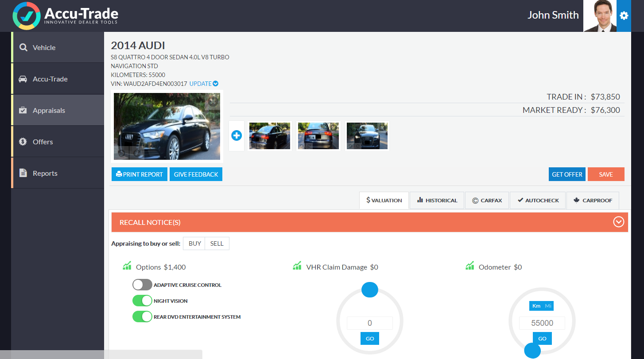Click the 2014 AUDI heading
The height and width of the screenshot is (359, 644).
tap(138, 45)
